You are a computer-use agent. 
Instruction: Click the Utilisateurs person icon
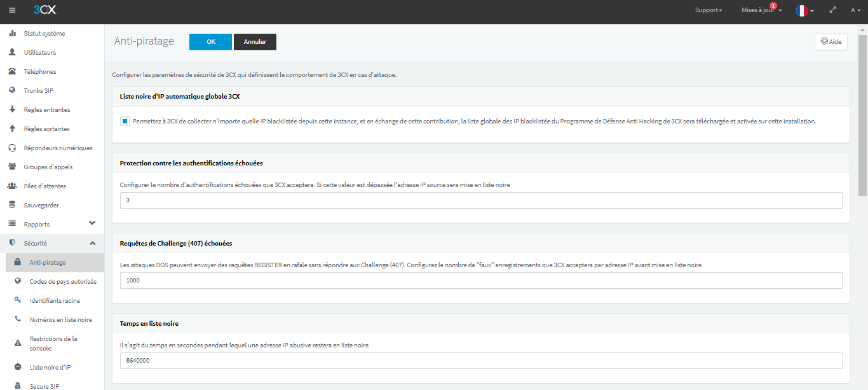coord(12,52)
